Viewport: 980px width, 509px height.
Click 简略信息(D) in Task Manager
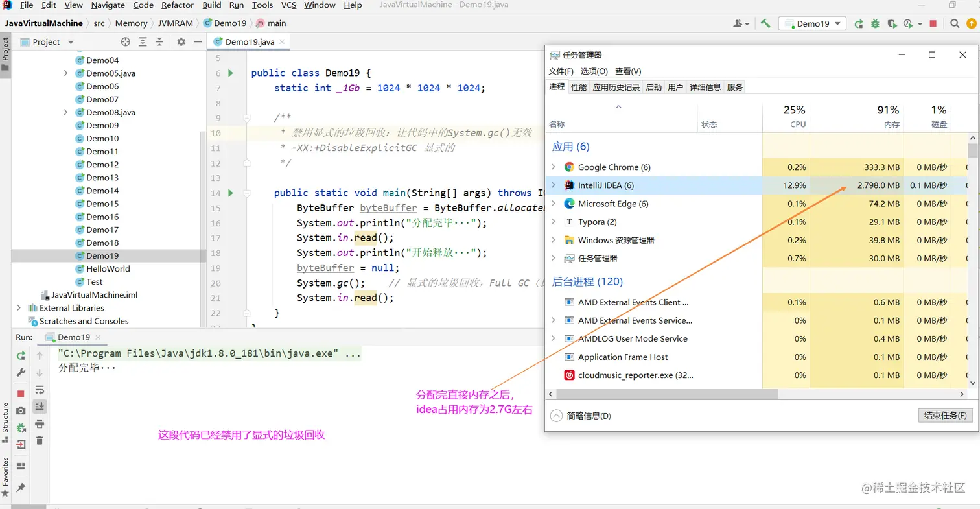(582, 416)
